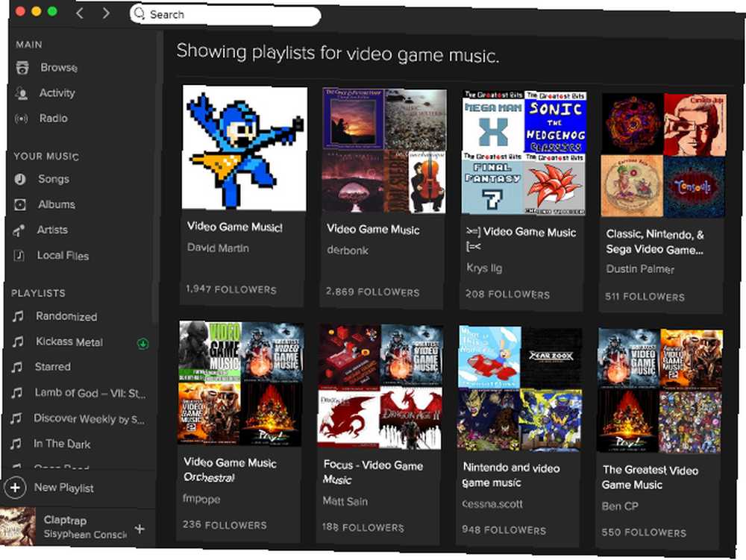Open Radio section
Viewport: 746px width, 560px height.
click(x=53, y=119)
